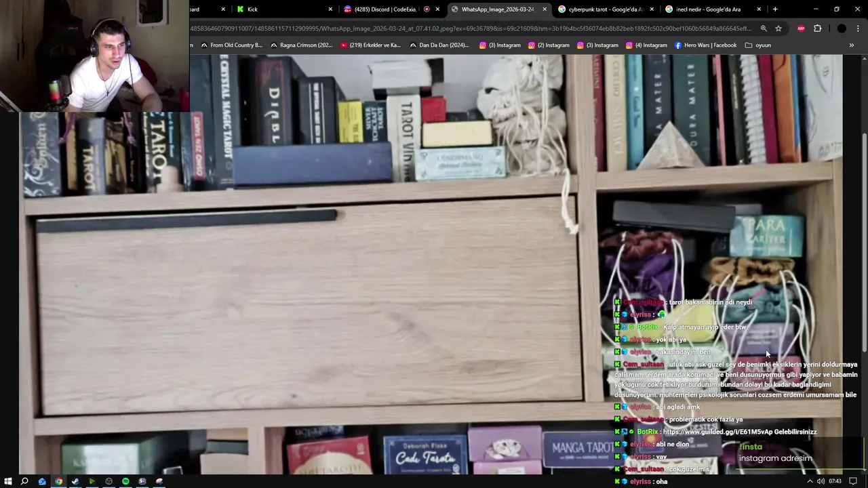Open the Windows Start menu

pos(8,481)
